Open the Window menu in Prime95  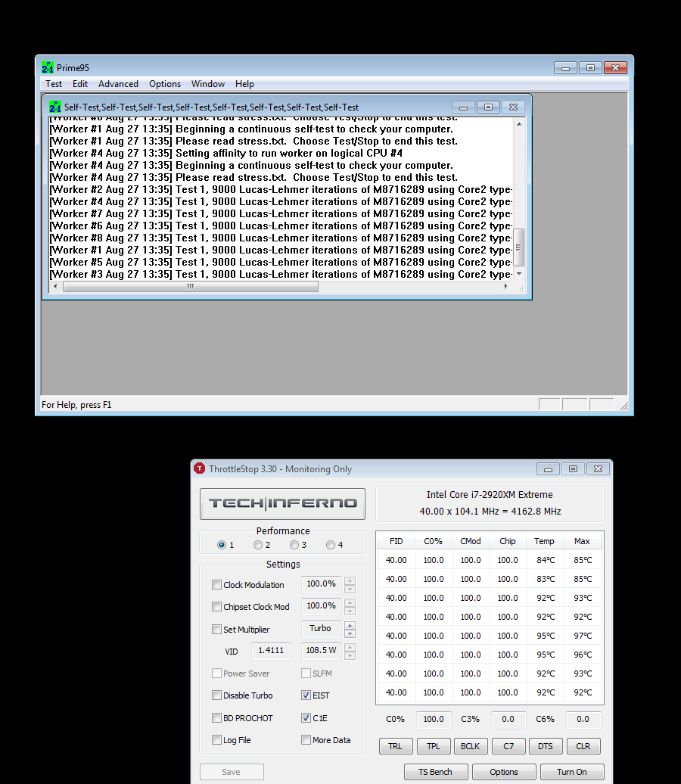click(x=208, y=84)
